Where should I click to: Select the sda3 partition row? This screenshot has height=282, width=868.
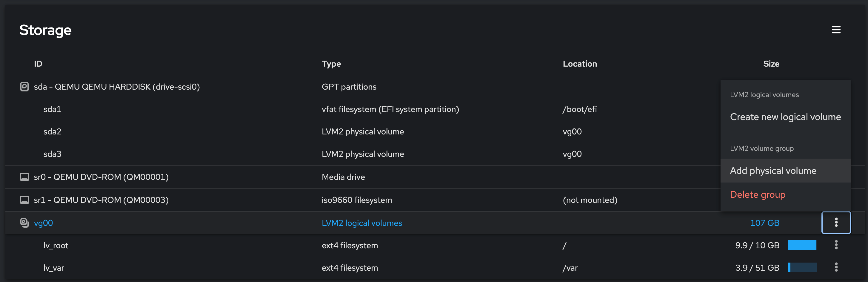pyautogui.click(x=52, y=154)
